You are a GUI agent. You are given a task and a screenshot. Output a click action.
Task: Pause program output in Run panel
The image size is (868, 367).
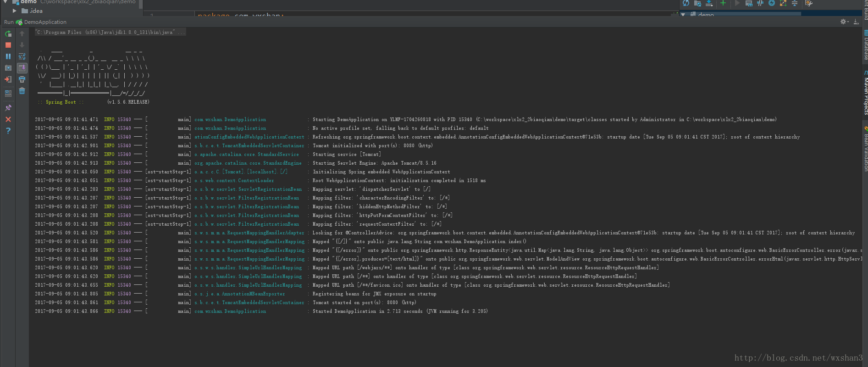click(8, 56)
